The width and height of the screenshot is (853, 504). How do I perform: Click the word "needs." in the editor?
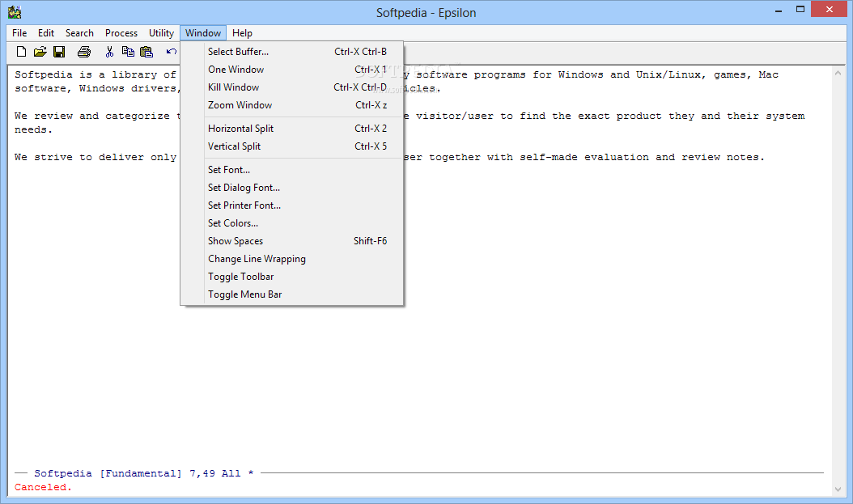33,130
